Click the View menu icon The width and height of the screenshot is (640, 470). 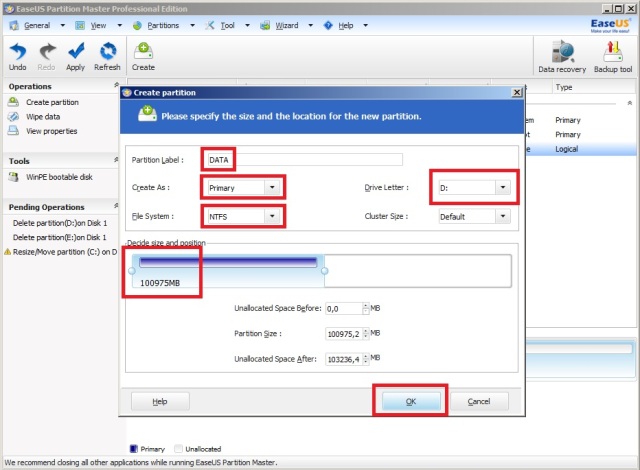pyautogui.click(x=80, y=25)
